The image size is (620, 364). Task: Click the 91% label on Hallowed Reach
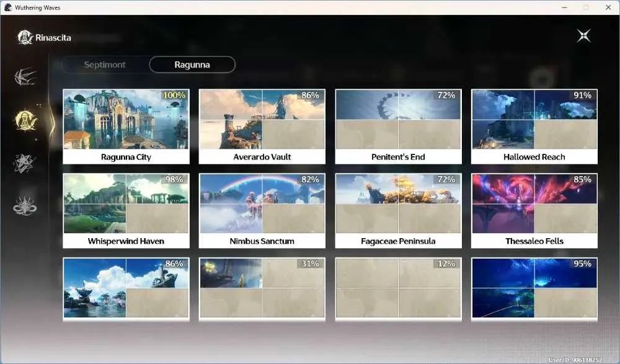(x=582, y=95)
